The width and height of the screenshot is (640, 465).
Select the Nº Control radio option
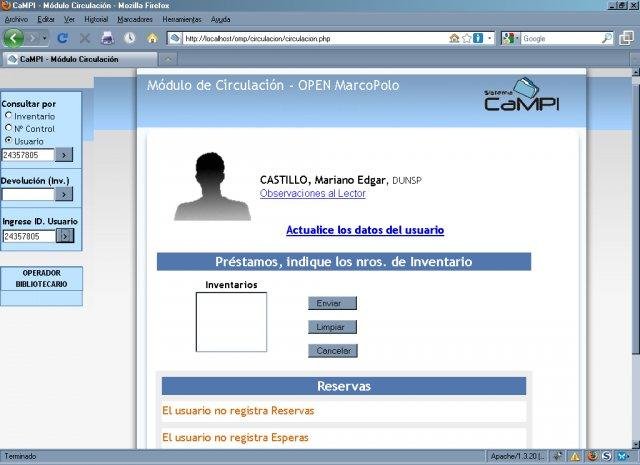tap(8, 128)
